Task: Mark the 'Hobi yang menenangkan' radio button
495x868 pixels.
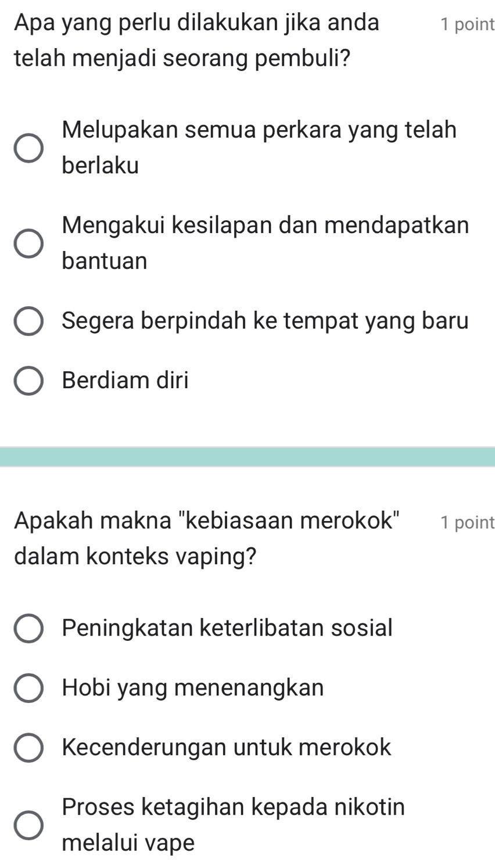Action: pyautogui.click(x=28, y=688)
